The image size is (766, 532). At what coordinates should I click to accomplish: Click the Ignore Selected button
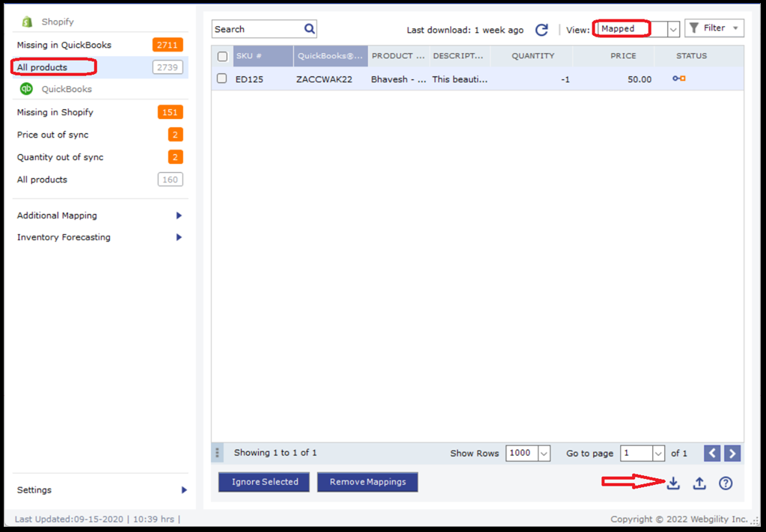[264, 482]
